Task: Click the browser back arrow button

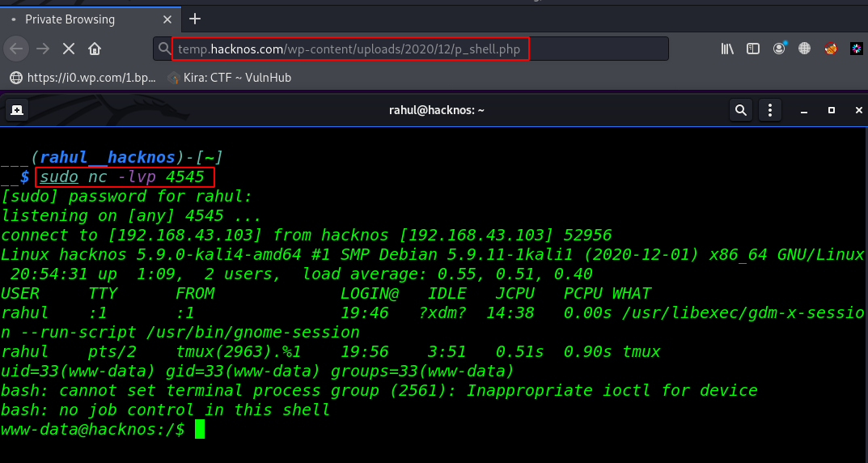Action: [x=15, y=49]
